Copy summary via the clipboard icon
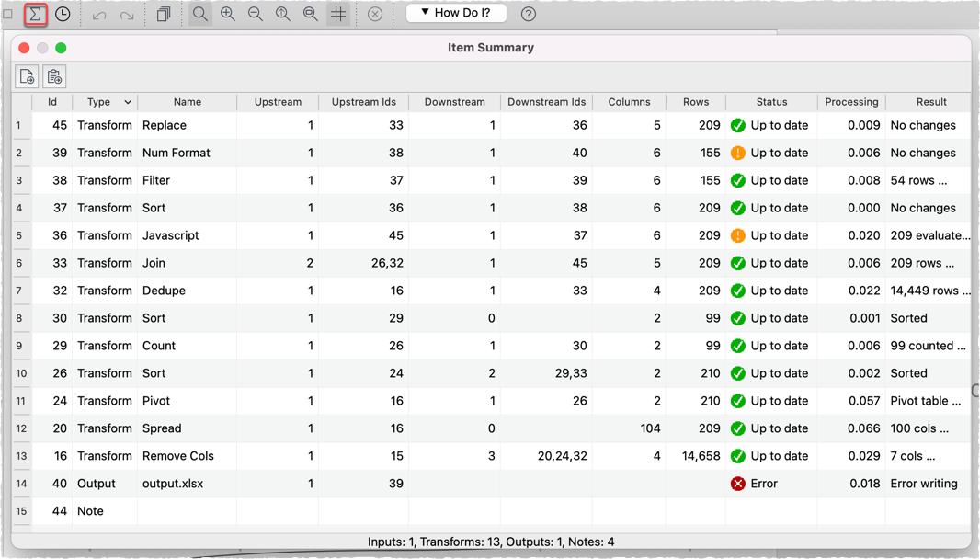This screenshot has width=980, height=559. click(52, 76)
